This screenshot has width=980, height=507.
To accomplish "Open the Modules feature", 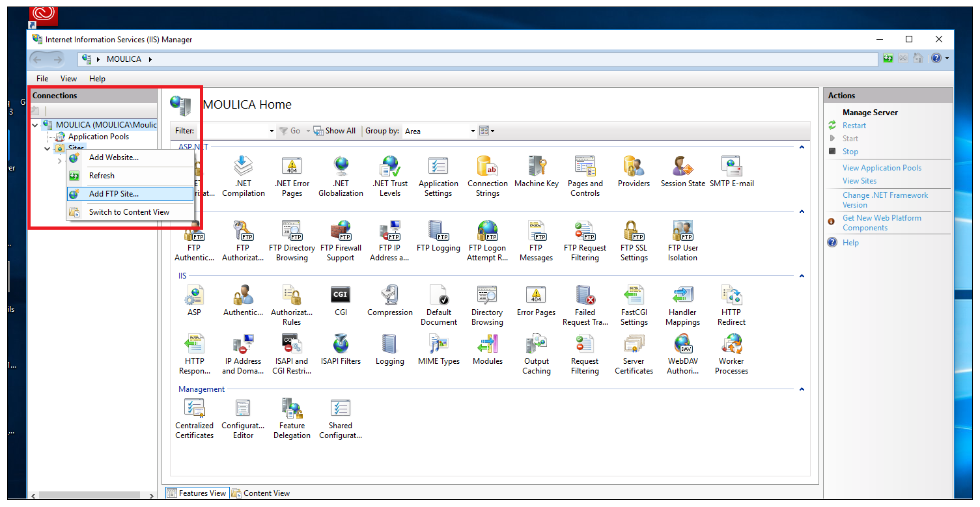I will [487, 349].
